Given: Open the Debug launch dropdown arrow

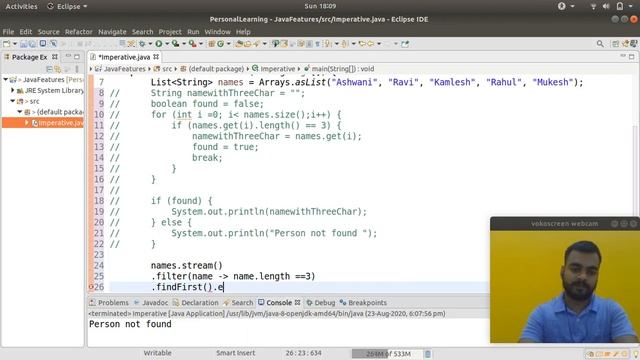Looking at the screenshot, I should click(150, 44).
